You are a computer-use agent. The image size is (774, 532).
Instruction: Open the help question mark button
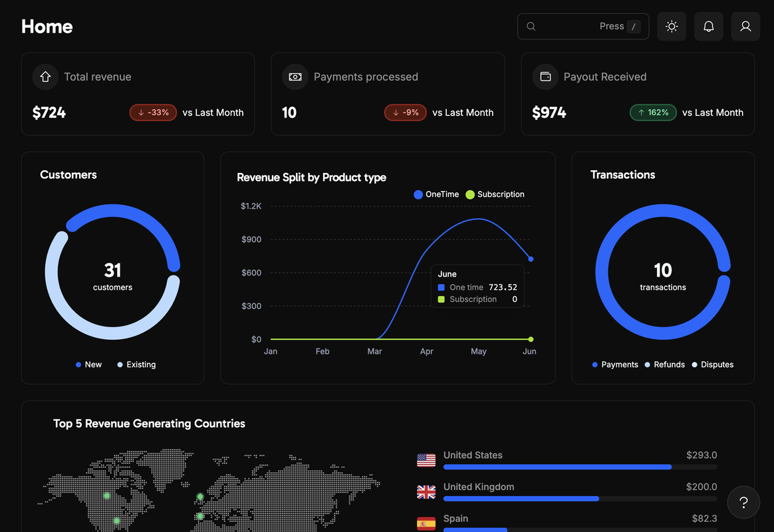pyautogui.click(x=743, y=502)
